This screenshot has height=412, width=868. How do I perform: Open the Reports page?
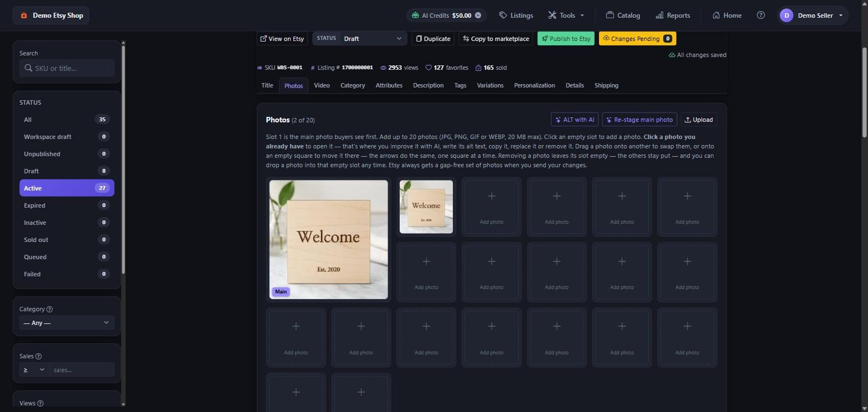coord(673,16)
